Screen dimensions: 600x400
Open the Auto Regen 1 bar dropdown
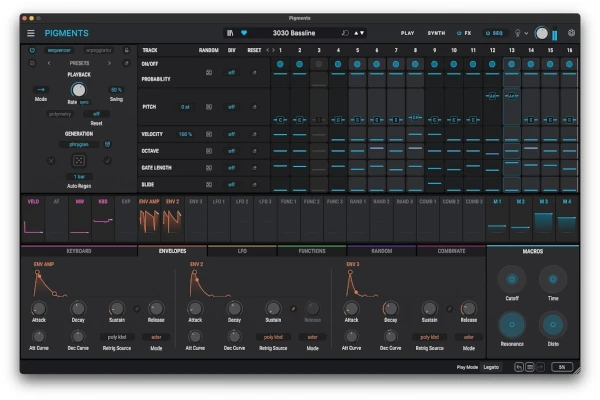[79, 176]
